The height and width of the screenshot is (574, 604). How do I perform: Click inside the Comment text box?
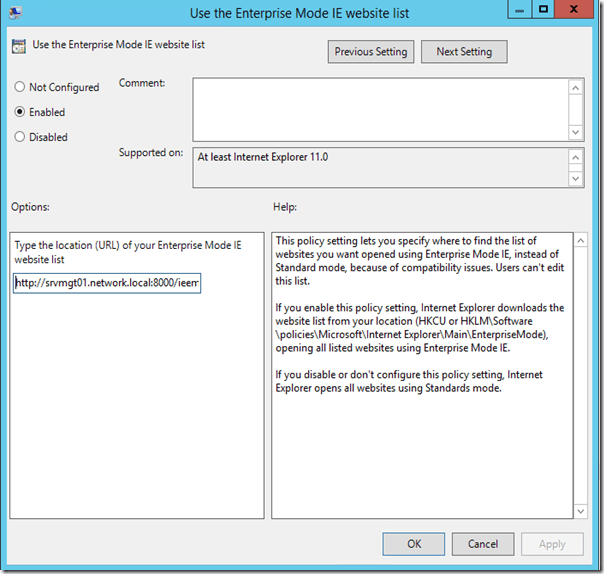(x=380, y=108)
